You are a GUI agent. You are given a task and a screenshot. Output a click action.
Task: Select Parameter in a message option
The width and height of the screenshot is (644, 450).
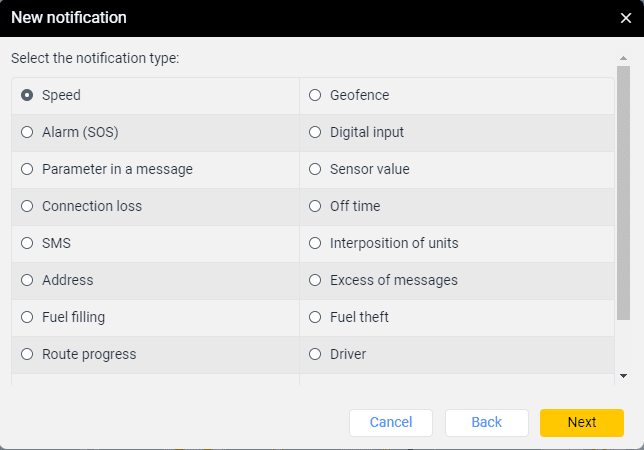click(x=27, y=169)
